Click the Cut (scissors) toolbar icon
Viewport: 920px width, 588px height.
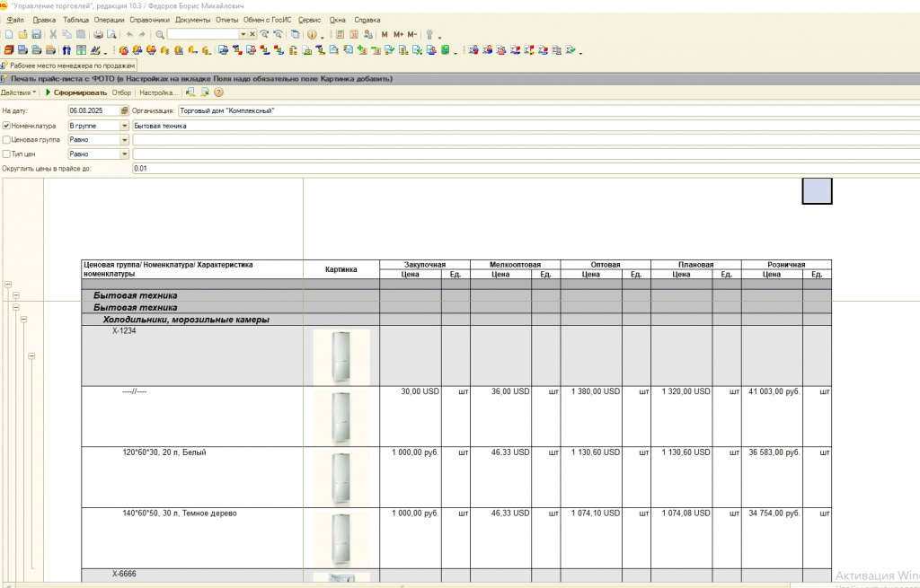(x=54, y=34)
